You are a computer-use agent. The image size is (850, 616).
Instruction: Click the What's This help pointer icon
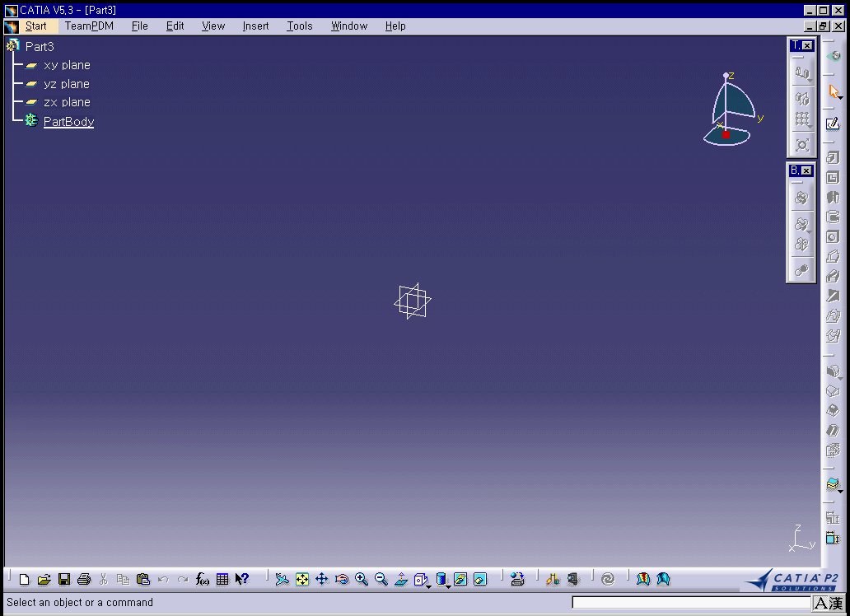(242, 579)
